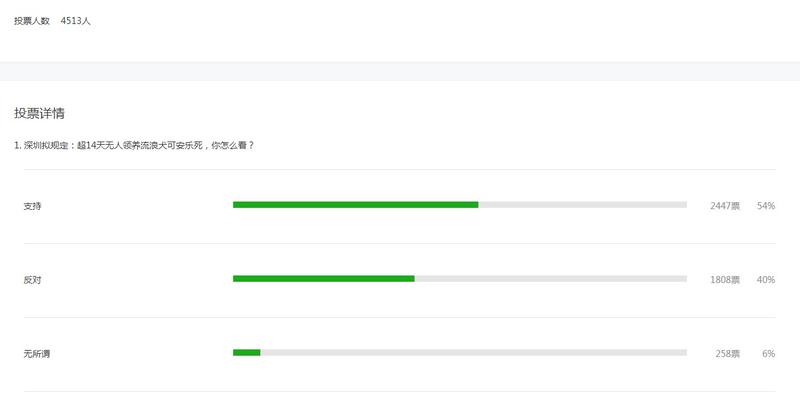Select the 54% percentage value
Image resolution: width=800 pixels, height=405 pixels.
[766, 206]
